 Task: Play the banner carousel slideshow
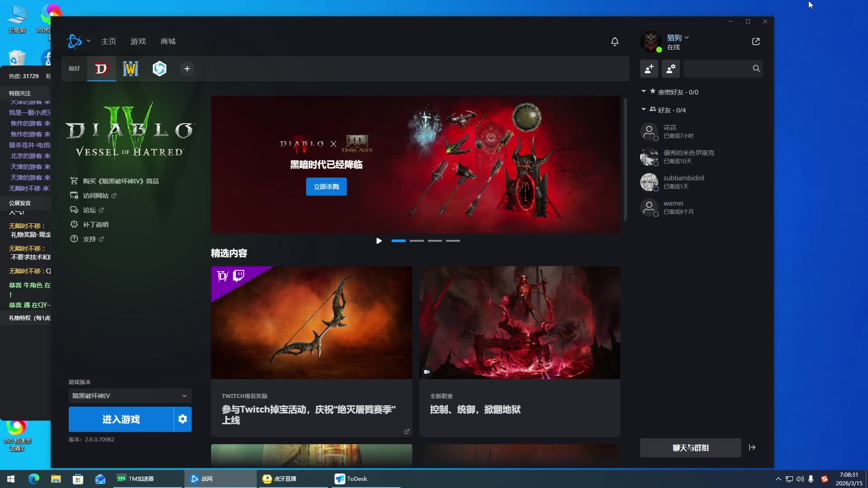pyautogui.click(x=379, y=241)
